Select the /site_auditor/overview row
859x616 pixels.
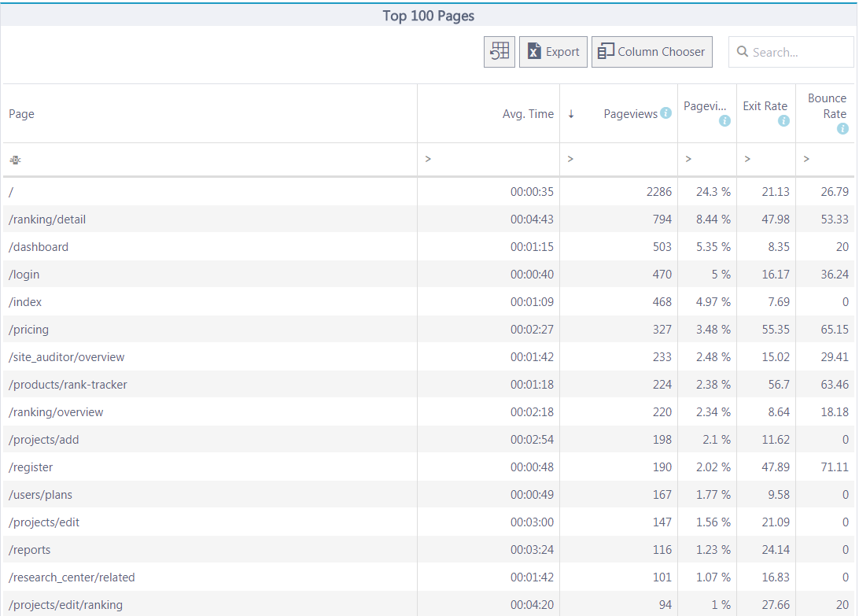pos(429,356)
